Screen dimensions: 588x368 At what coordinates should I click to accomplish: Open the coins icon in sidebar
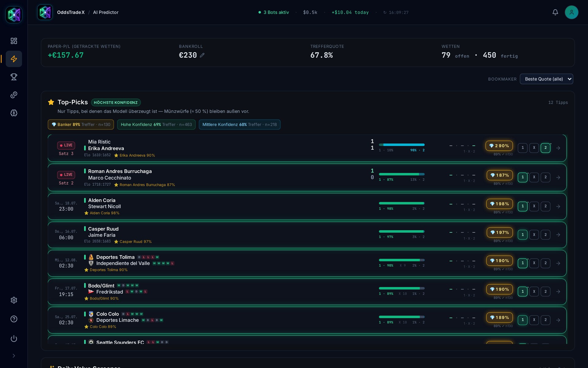pos(14,95)
